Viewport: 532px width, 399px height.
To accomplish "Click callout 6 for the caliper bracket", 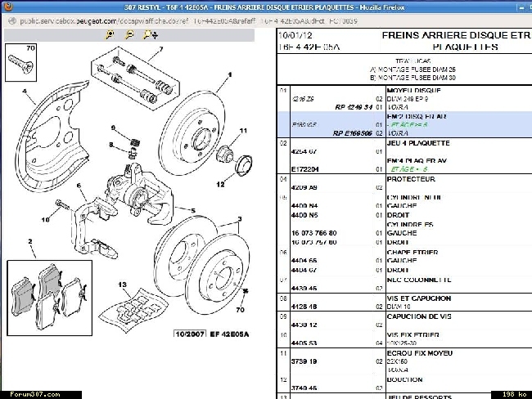I will coord(79,186).
